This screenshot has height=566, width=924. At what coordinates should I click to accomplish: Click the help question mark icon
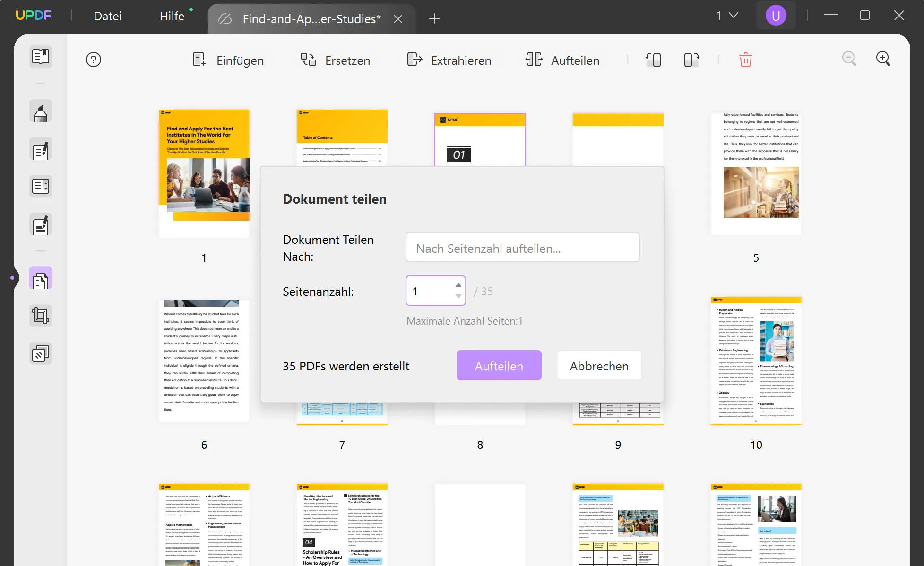point(94,60)
